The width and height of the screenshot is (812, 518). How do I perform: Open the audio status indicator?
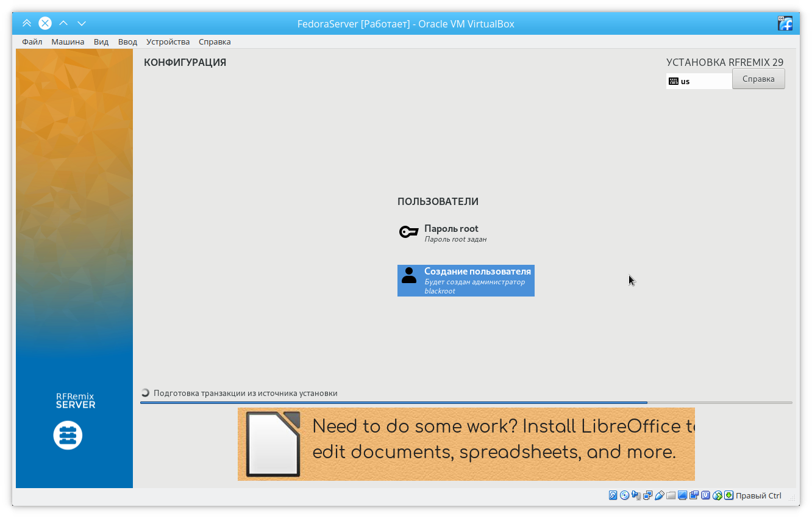[x=636, y=495]
